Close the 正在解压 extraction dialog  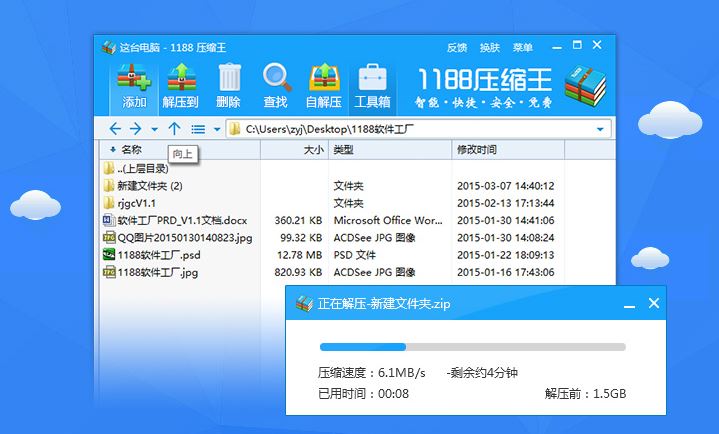click(654, 303)
